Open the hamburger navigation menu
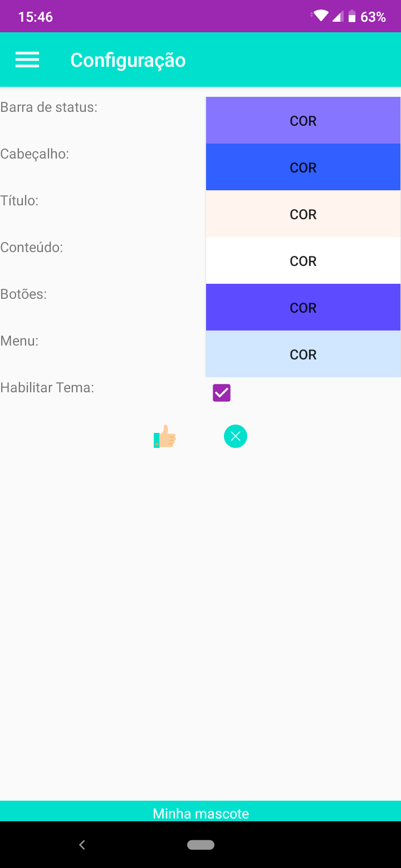 point(27,60)
